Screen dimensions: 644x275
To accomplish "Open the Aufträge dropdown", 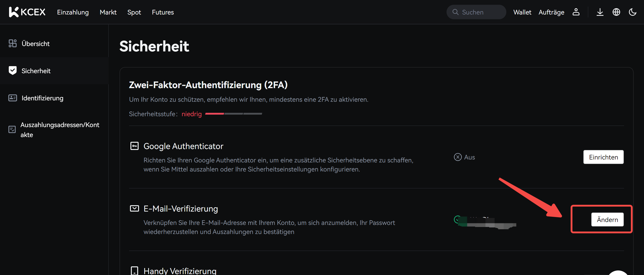I will (x=551, y=12).
